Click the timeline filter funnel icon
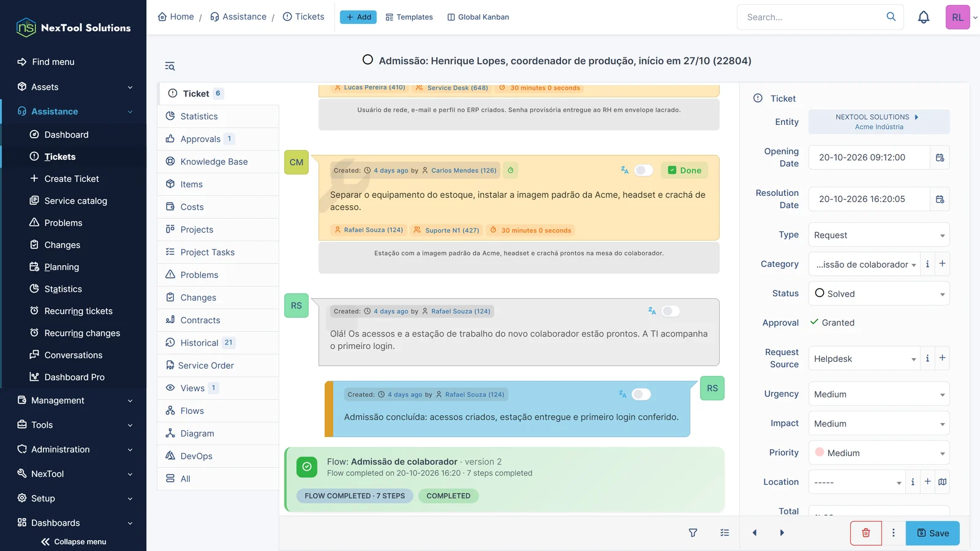 tap(693, 533)
